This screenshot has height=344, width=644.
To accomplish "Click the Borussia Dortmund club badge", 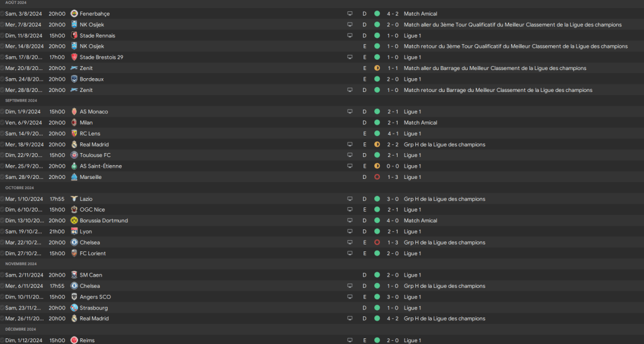I will tap(74, 221).
